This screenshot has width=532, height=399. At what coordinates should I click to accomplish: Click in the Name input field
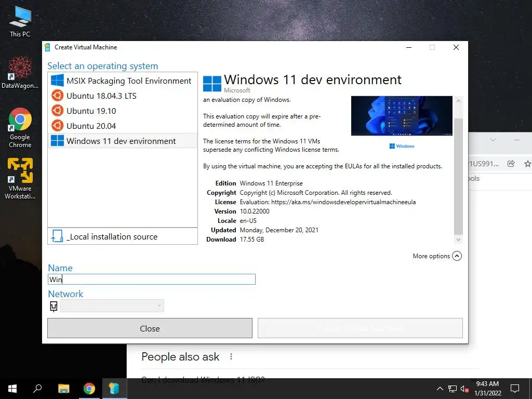tap(151, 279)
